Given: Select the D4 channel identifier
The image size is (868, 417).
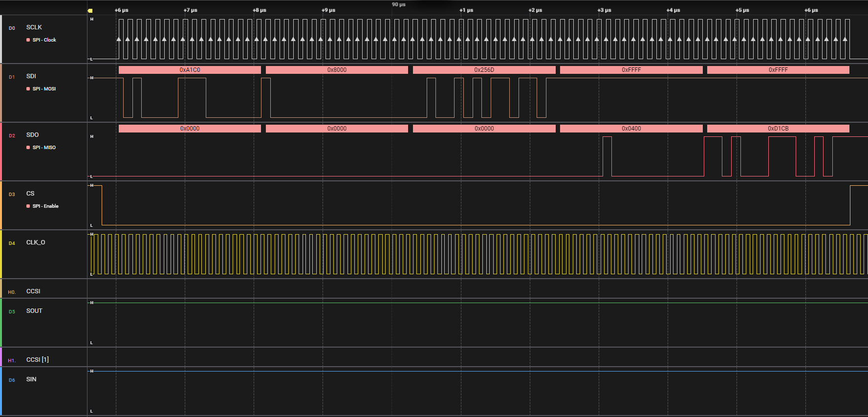Looking at the screenshot, I should pyautogui.click(x=12, y=243).
